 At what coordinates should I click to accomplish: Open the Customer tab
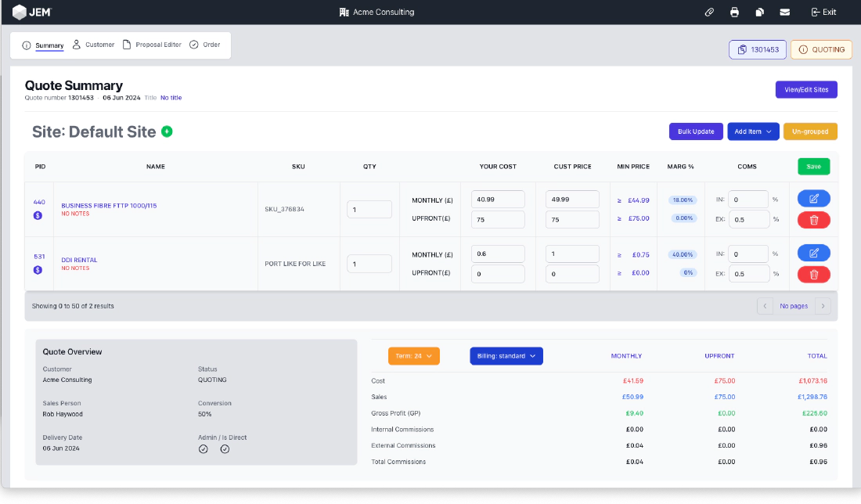tap(93, 45)
